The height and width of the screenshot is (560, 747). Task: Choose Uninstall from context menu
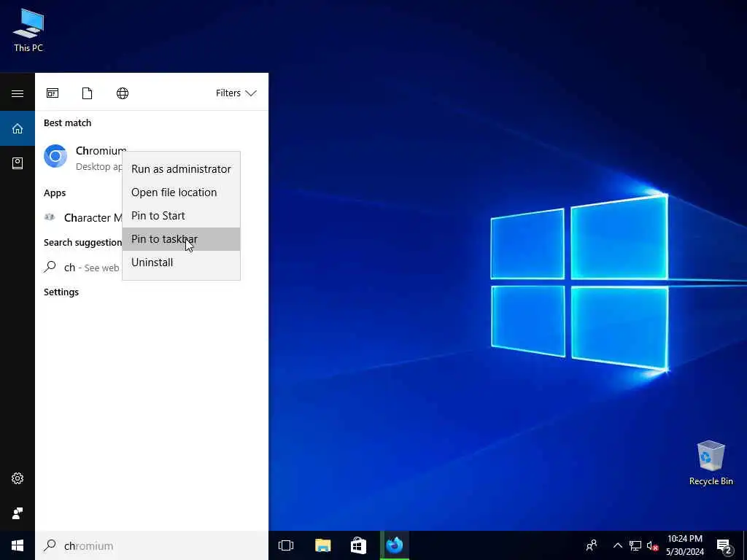point(181,262)
